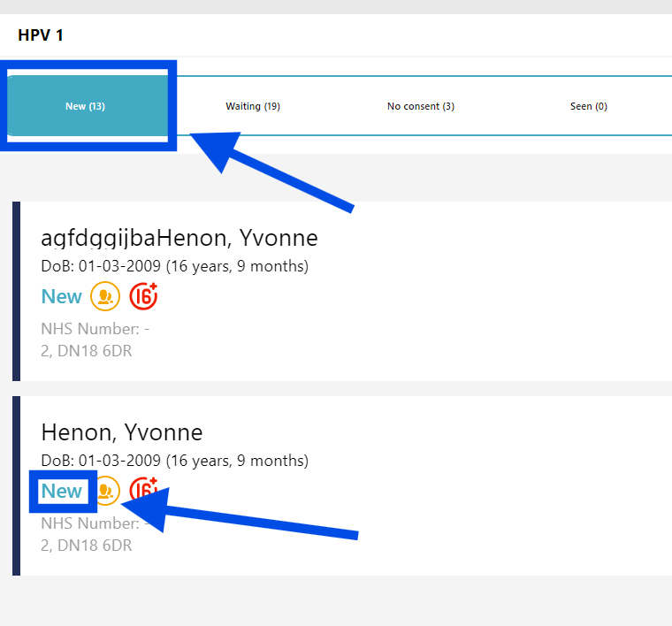Click the orange people icon in the second patient card
The image size is (672, 626).
[107, 491]
